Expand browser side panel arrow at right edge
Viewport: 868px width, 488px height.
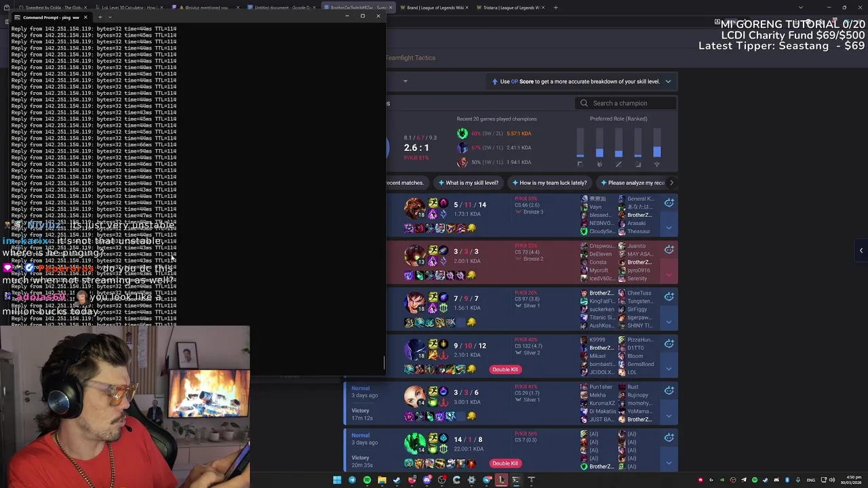click(861, 250)
